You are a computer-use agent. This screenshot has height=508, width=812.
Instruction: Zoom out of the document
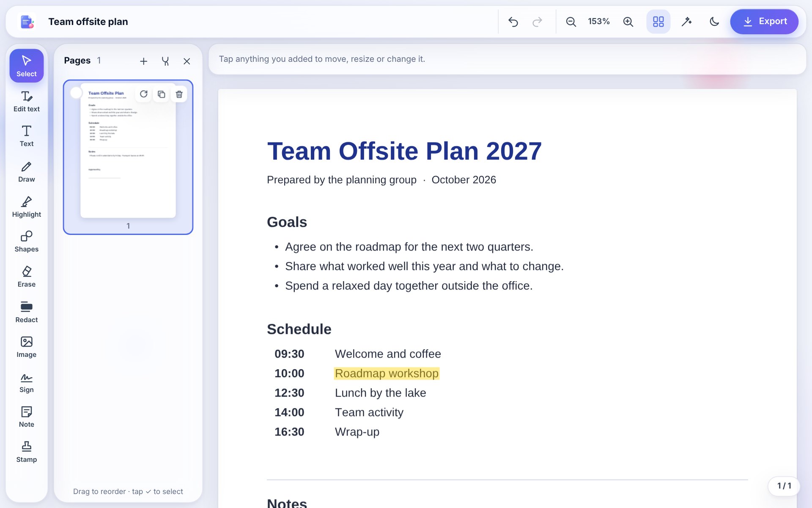coord(571,22)
